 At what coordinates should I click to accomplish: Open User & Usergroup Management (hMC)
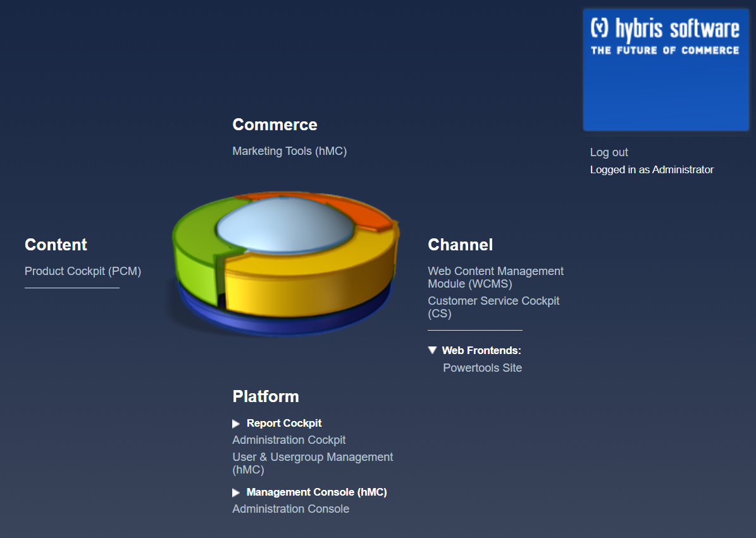[313, 463]
